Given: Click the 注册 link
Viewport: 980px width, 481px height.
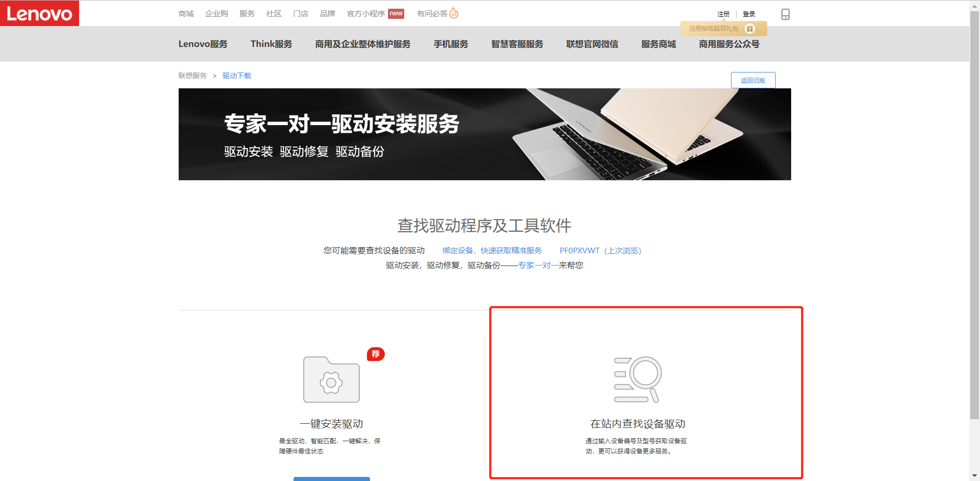Looking at the screenshot, I should tap(723, 14).
